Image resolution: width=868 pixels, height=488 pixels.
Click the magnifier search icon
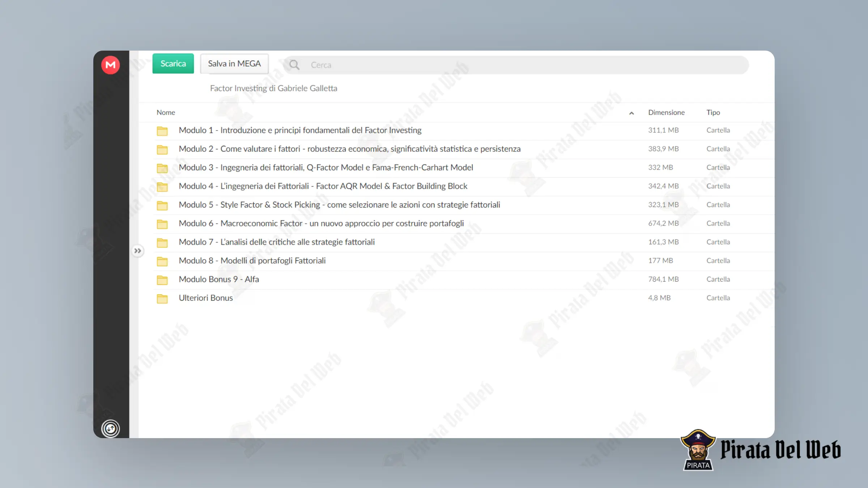[x=294, y=65]
